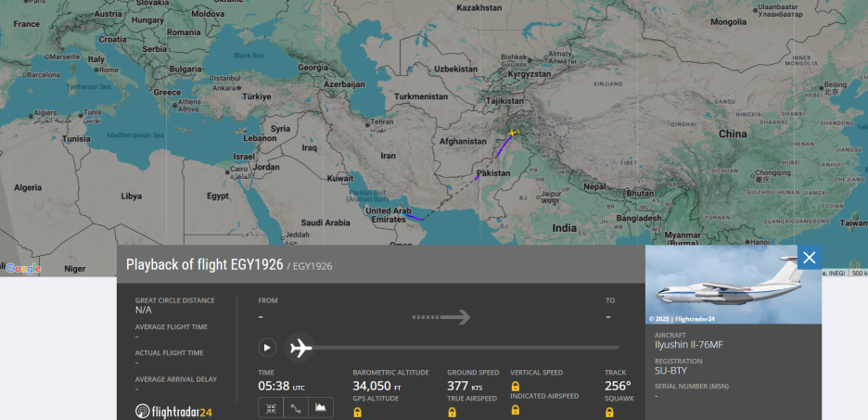Click the India label on map
This screenshot has width=868, height=420.
[564, 228]
